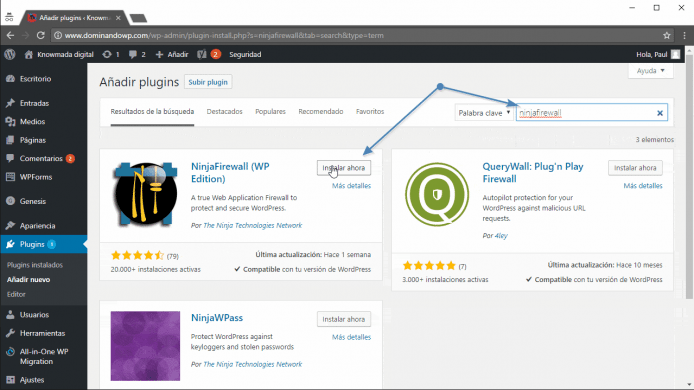The height and width of the screenshot is (390, 694).
Task: Switch to the Favoritos tab
Action: click(370, 112)
